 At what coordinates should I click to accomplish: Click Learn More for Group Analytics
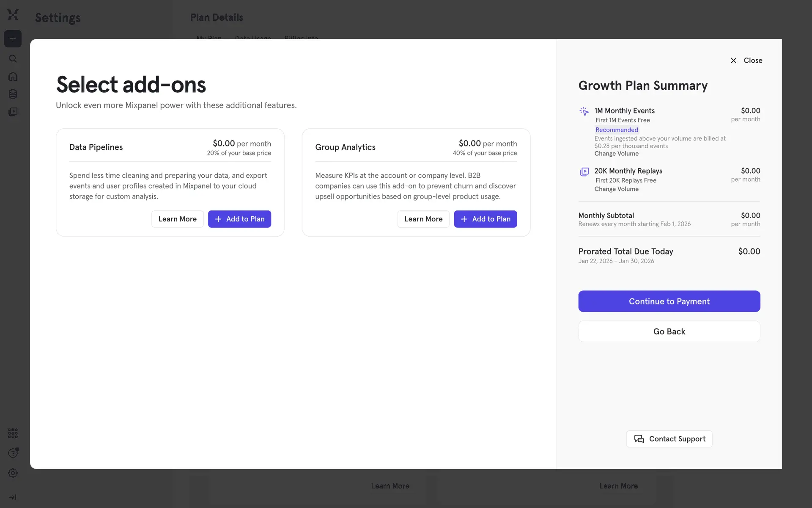423,219
